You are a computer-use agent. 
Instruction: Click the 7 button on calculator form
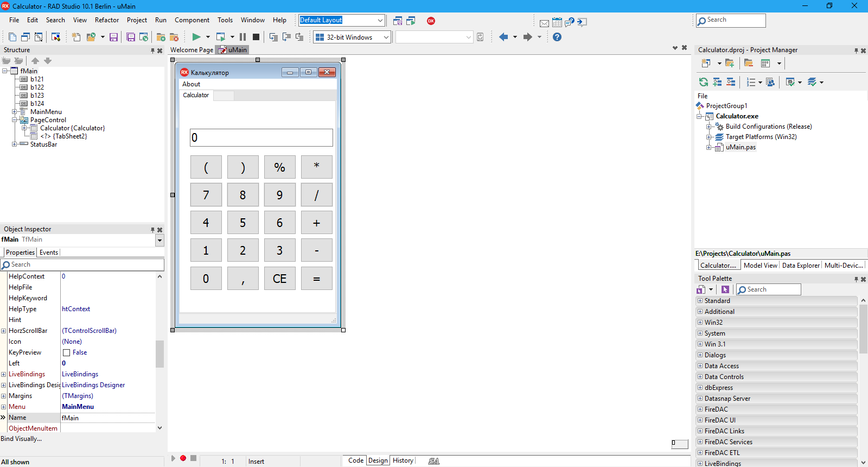pos(206,195)
